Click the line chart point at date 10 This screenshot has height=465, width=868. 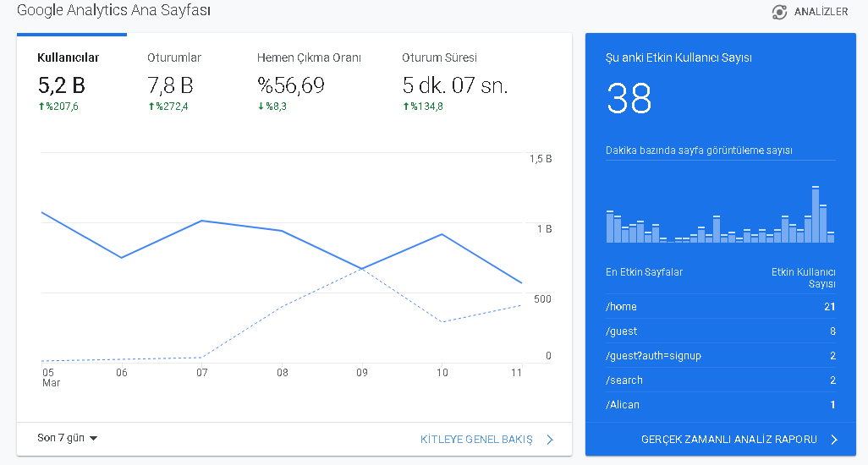point(442,234)
